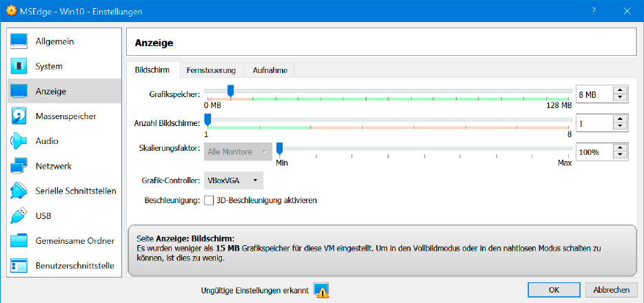Click the invalid settings warning icon
The height and width of the screenshot is (303, 644).
(x=321, y=291)
